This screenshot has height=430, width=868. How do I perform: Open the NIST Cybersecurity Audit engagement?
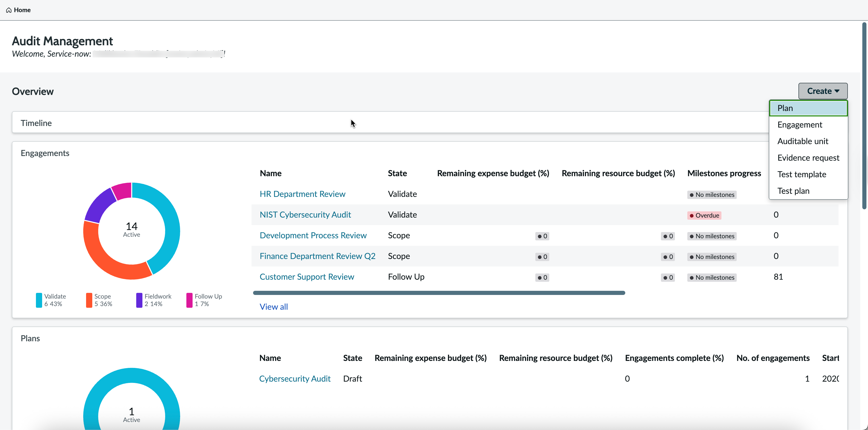305,215
